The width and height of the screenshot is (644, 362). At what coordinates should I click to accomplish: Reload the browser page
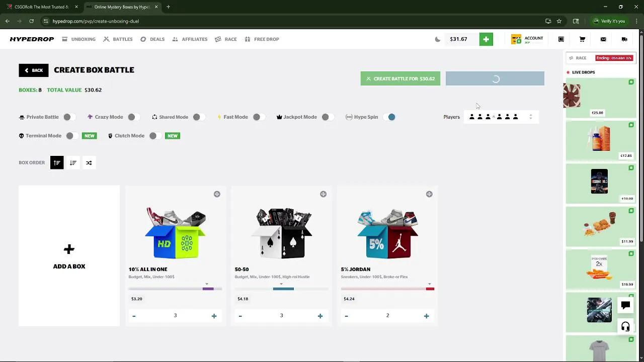tap(31, 21)
